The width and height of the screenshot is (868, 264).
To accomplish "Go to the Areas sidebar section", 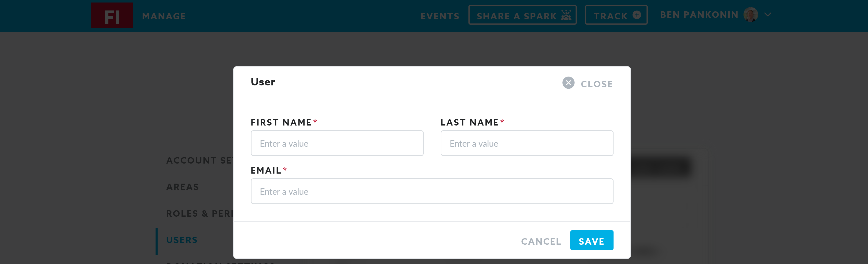I will (x=183, y=187).
